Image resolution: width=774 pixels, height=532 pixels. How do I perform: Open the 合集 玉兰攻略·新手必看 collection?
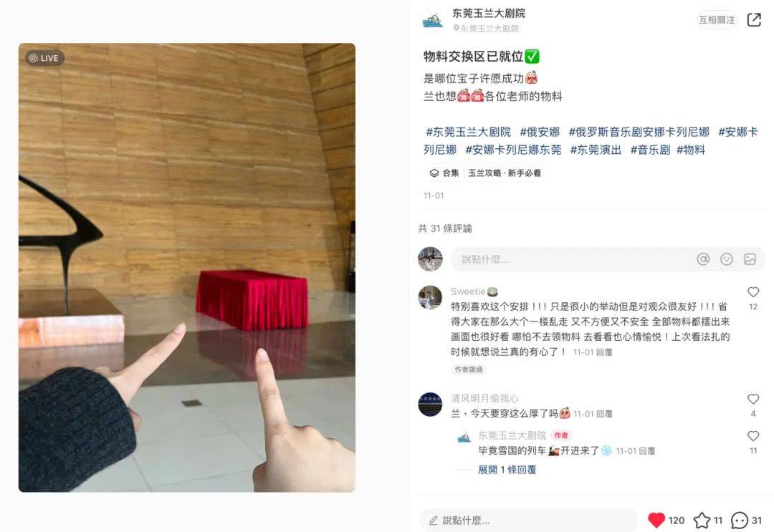tap(485, 173)
